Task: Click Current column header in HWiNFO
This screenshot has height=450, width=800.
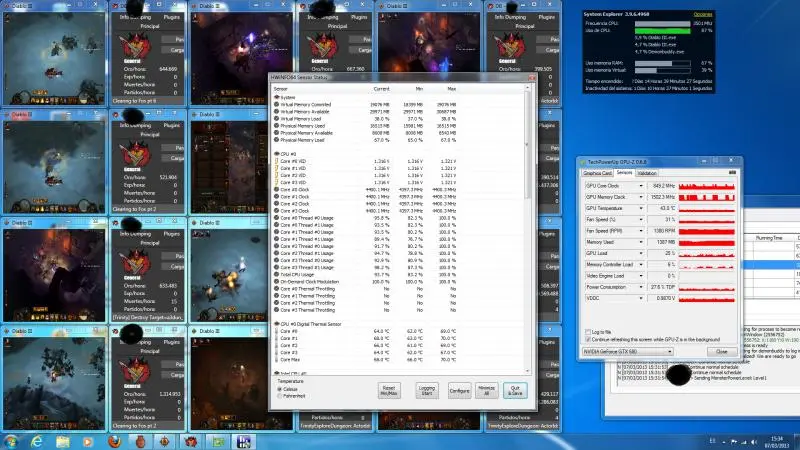Action: 381,89
